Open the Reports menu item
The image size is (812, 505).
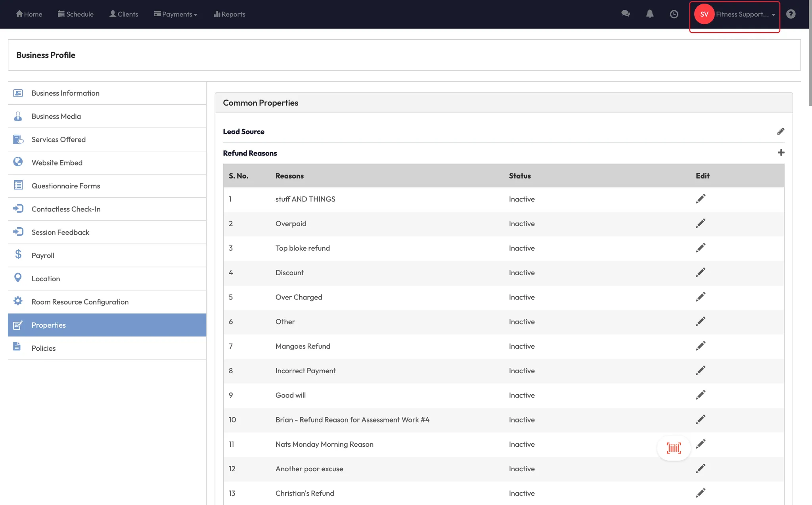(230, 14)
